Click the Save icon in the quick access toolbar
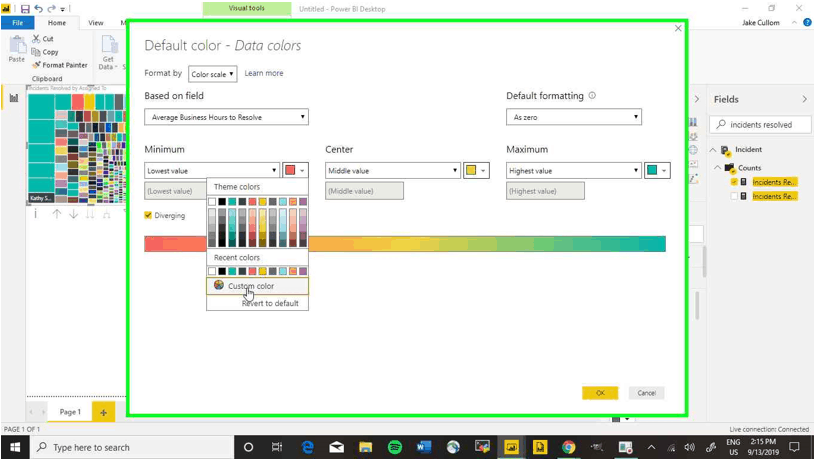Viewport: 816px width, 461px height. pyautogui.click(x=25, y=9)
